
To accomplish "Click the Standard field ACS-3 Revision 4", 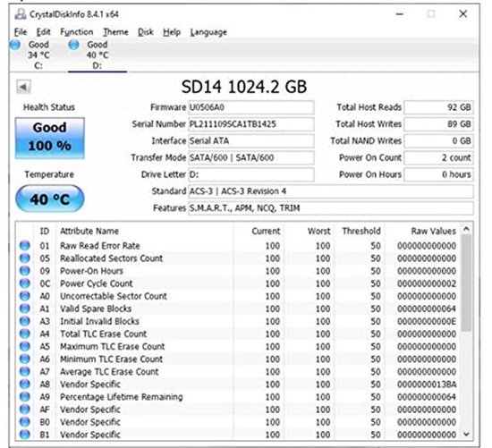I will click(x=331, y=191).
